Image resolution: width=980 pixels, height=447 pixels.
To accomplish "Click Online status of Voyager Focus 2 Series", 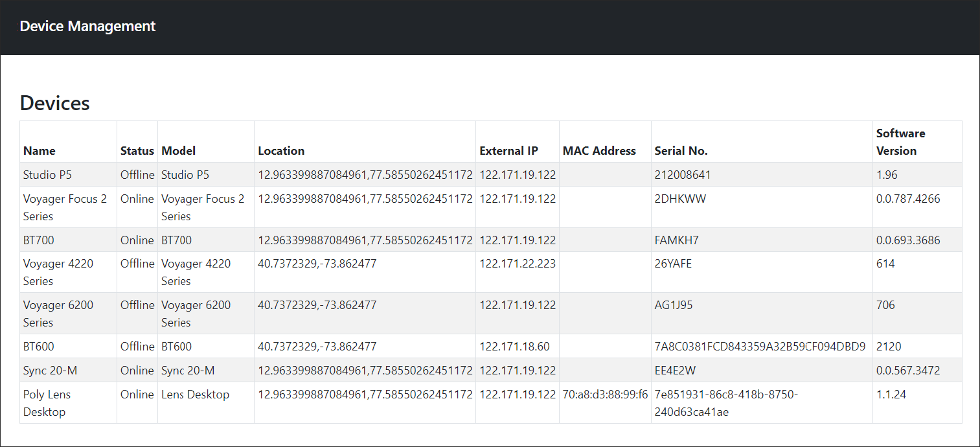I will pos(137,199).
